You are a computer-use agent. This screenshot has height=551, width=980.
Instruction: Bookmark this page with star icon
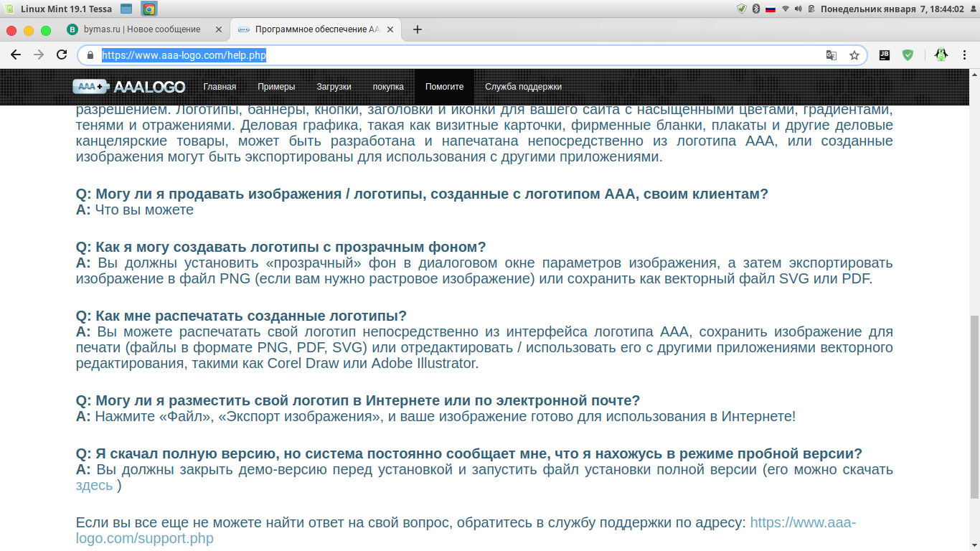tap(854, 55)
